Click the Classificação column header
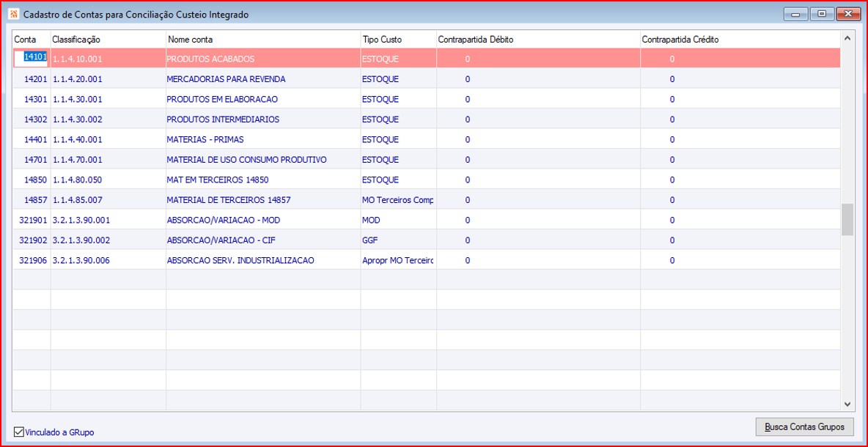This screenshot has height=447, width=868. point(108,40)
